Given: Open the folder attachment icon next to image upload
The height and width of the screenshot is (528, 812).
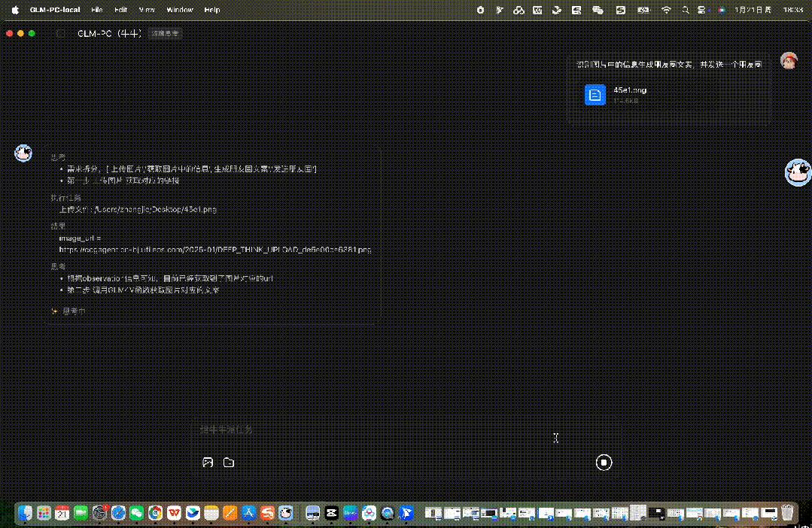Looking at the screenshot, I should 229,462.
